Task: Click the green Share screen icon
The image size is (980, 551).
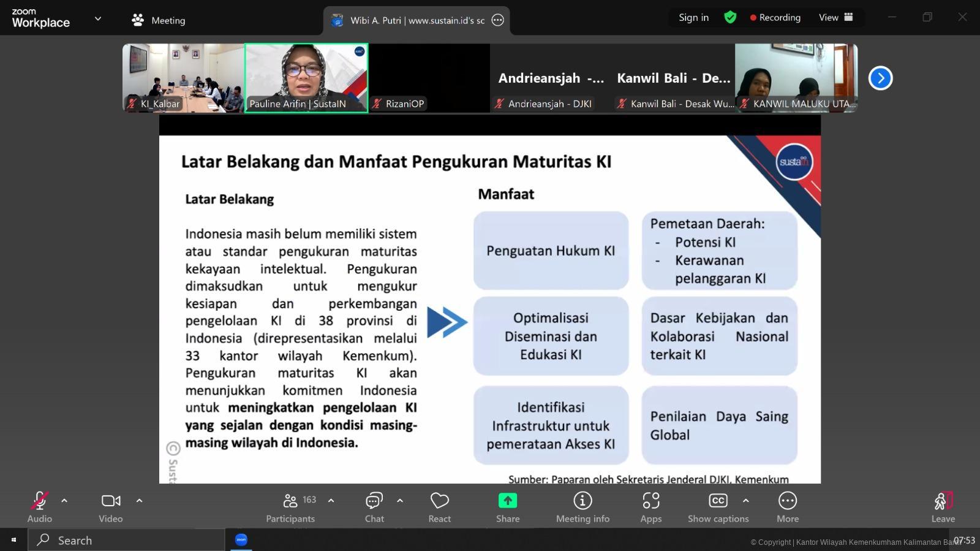Action: [x=507, y=501]
